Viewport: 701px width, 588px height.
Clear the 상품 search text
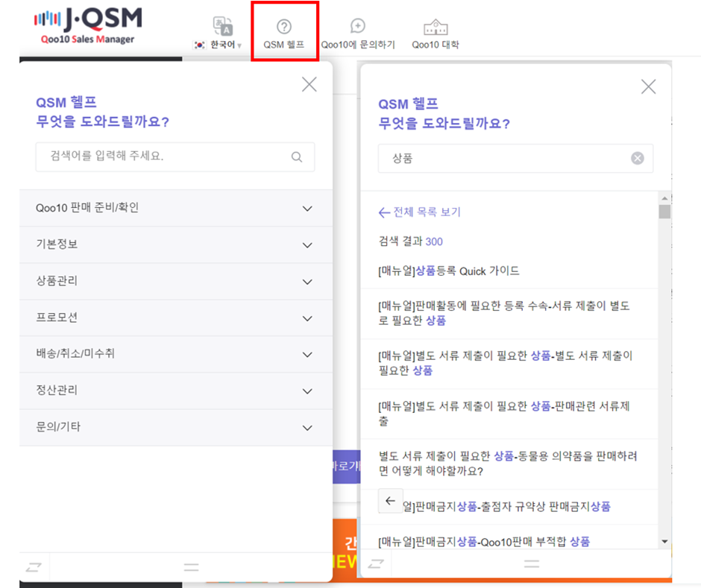(638, 158)
